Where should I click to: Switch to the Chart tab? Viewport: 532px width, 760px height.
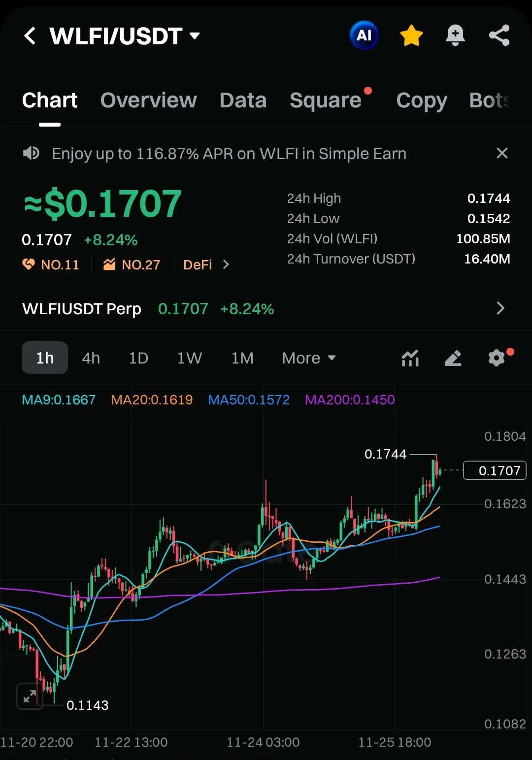[50, 100]
